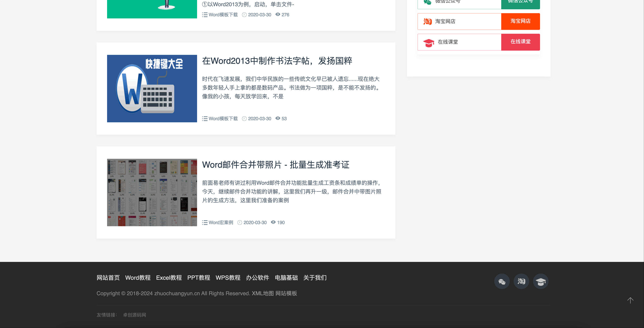Click the Taobao icon in the footer
644x328 pixels.
click(x=521, y=281)
